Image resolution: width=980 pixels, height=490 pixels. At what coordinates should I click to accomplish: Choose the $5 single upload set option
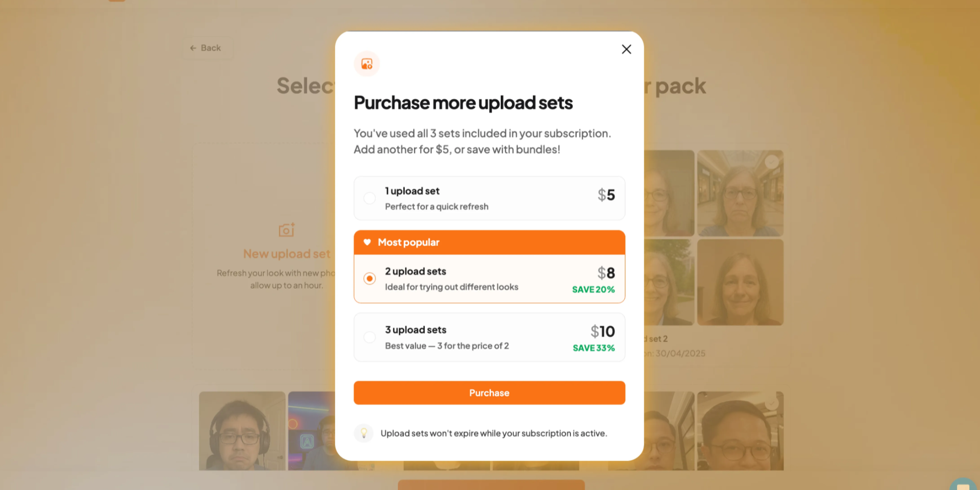490,198
